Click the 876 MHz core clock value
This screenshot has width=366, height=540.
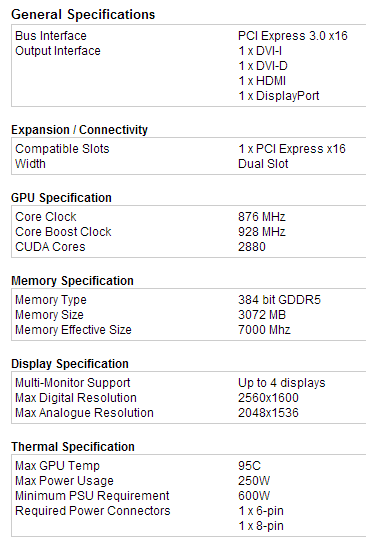pos(262,217)
